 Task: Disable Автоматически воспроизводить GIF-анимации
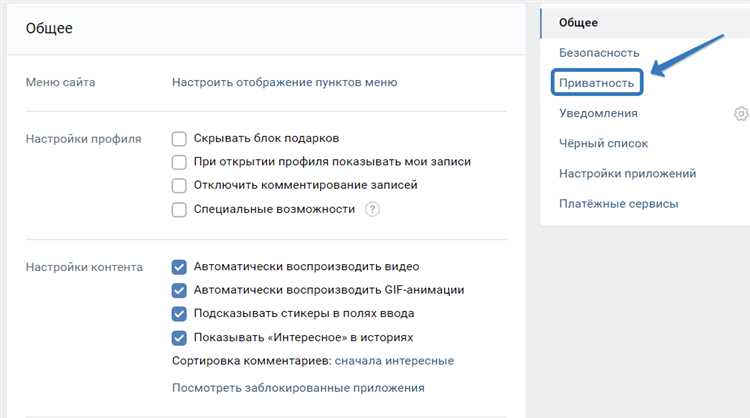pyautogui.click(x=179, y=290)
